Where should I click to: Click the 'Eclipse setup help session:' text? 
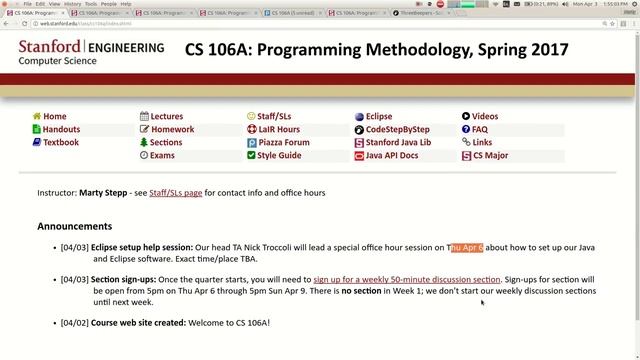point(142,248)
